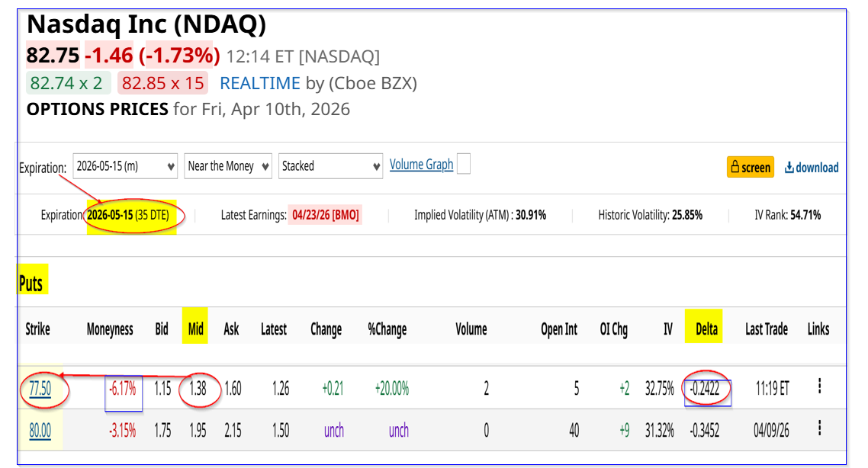Download the options data
The image size is (868, 468).
click(812, 167)
